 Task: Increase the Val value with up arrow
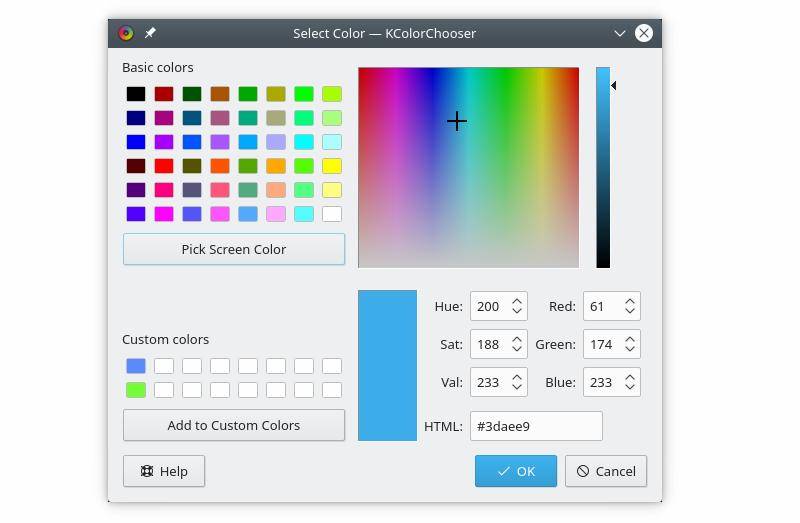pos(517,378)
